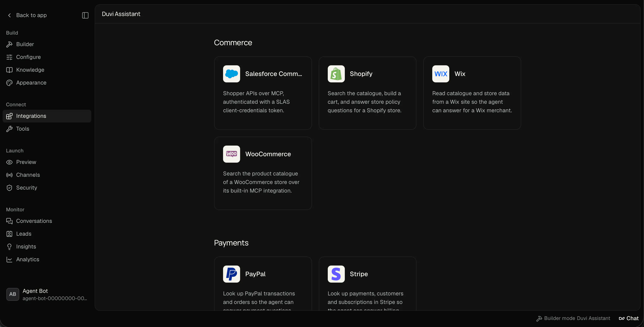644x327 pixels.
Task: Click the Appearance palette icon
Action: pyautogui.click(x=9, y=83)
